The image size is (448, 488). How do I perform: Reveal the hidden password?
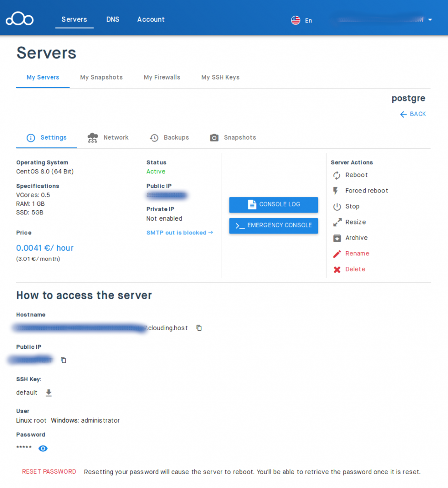click(x=43, y=448)
